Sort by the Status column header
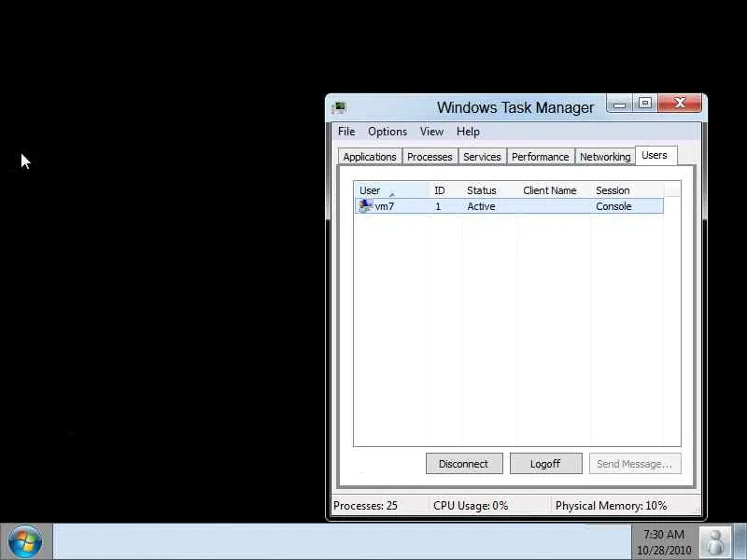The image size is (747, 560). click(x=489, y=190)
